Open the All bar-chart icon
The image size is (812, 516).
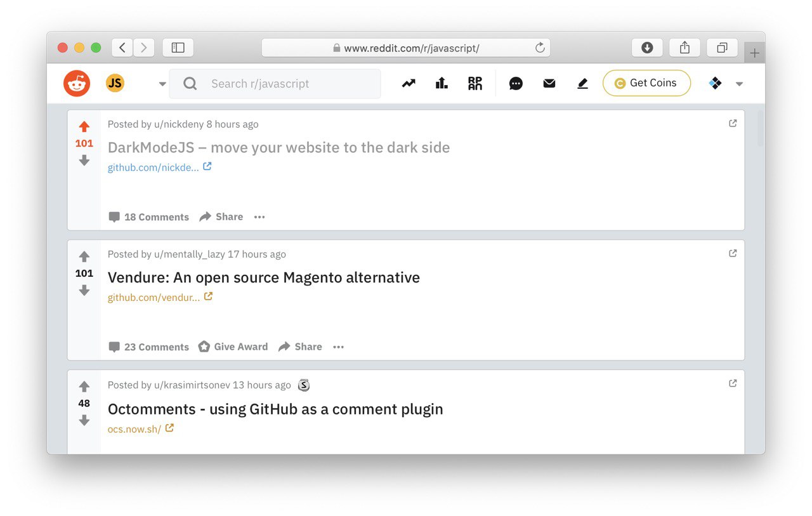tap(442, 83)
